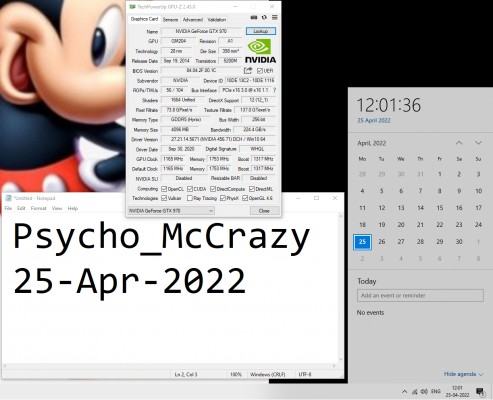This screenshot has height=400, width=493.
Task: Click the 25 April 2022 date link
Action: (x=374, y=121)
